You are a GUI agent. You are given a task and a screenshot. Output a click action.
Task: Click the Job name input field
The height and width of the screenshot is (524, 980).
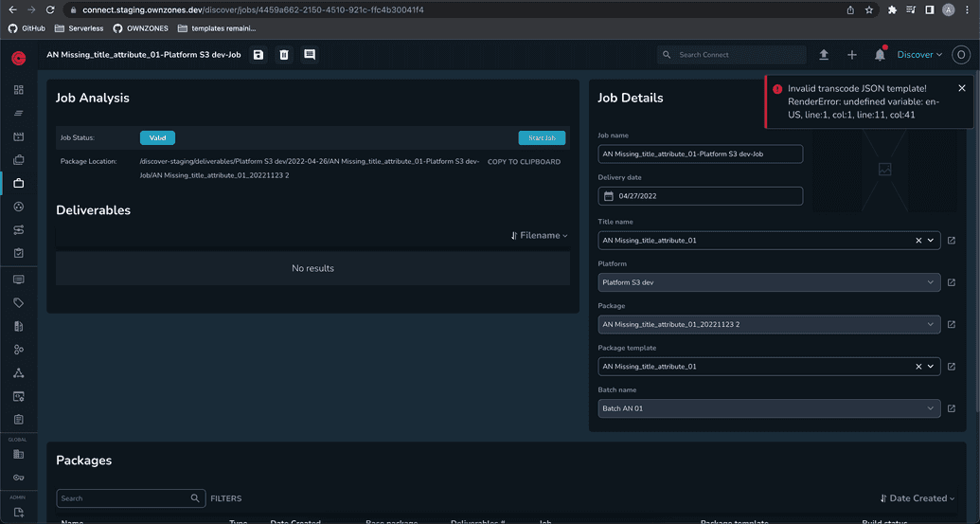[700, 154]
